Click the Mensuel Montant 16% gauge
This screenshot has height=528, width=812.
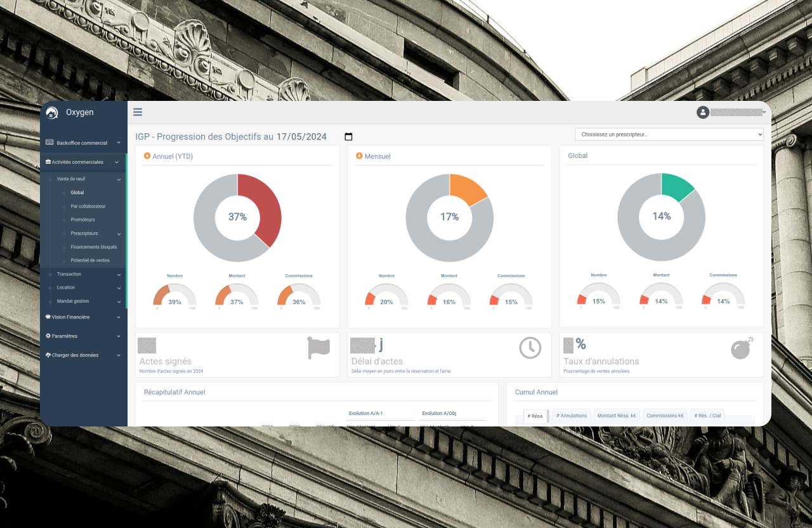click(x=449, y=296)
